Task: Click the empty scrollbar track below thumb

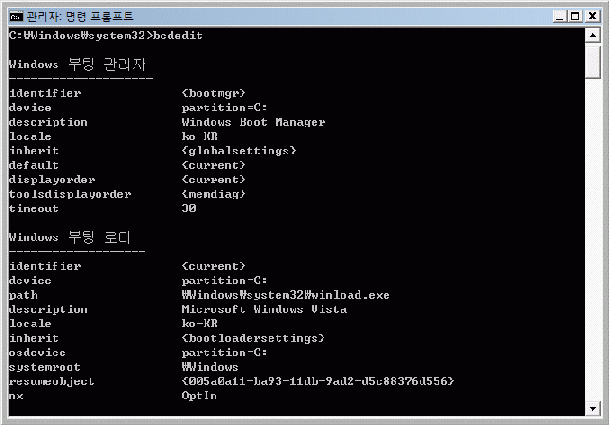Action: tap(593, 240)
